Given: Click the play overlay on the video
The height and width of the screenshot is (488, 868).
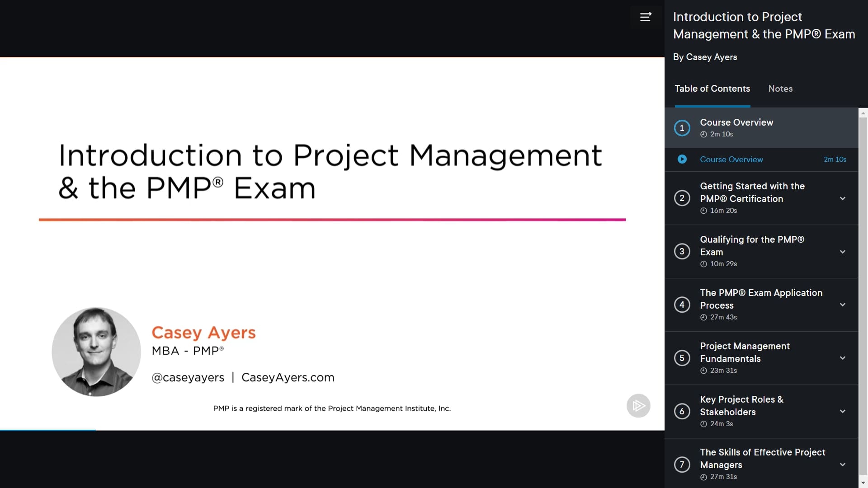Looking at the screenshot, I should [638, 405].
